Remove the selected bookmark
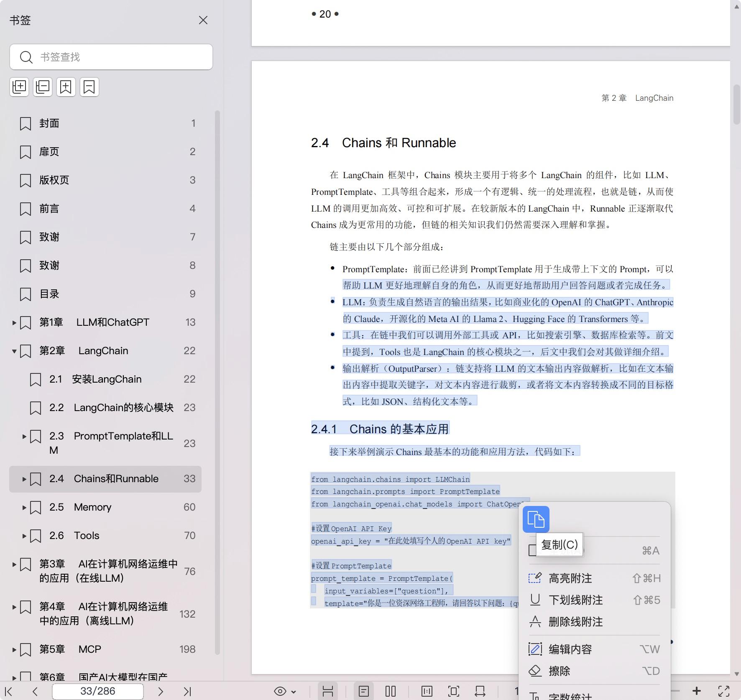741x700 pixels. (89, 87)
